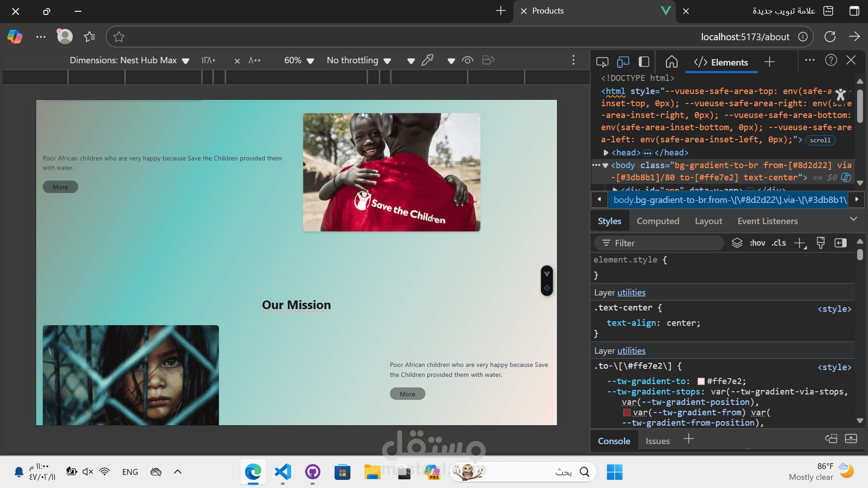Click the CSS layers view icon
The width and height of the screenshot is (868, 488).
[x=737, y=243]
